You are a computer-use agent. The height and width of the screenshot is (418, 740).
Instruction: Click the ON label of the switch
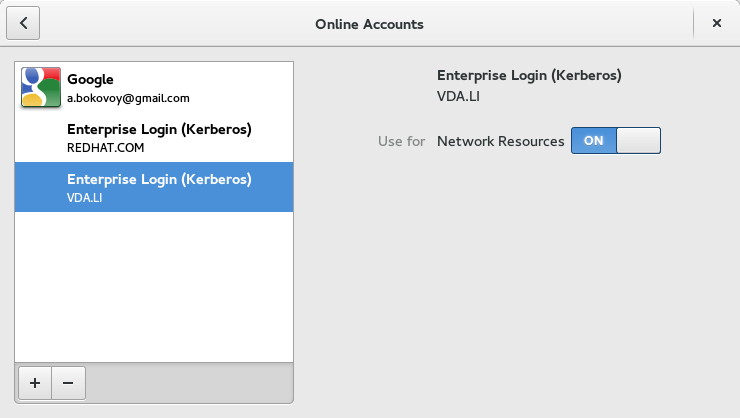(x=594, y=141)
